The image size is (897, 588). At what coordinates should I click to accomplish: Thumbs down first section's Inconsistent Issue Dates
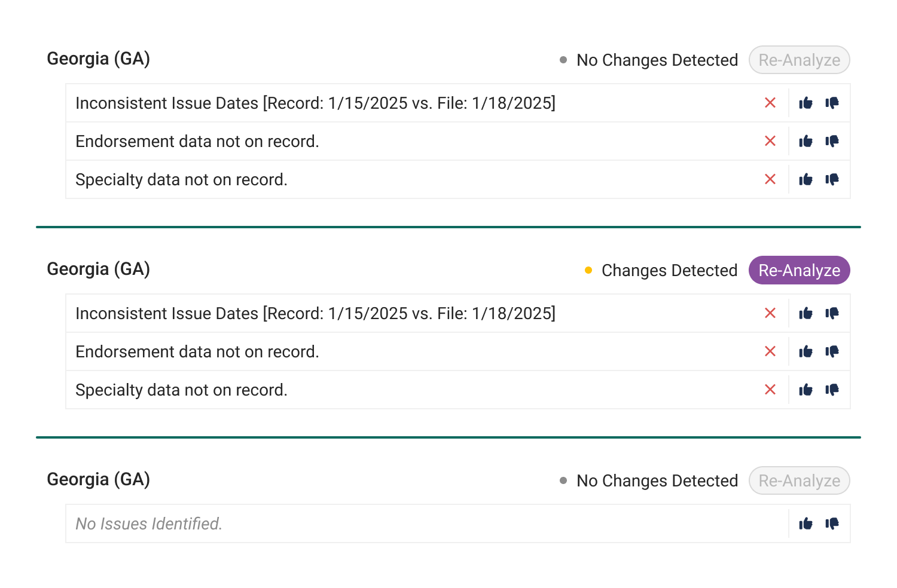[832, 103]
